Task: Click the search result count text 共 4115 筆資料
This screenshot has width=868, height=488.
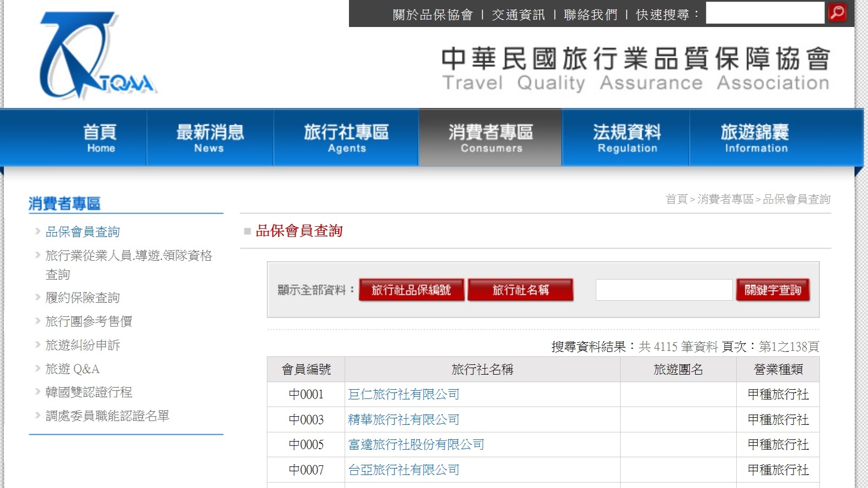Action: (678, 347)
